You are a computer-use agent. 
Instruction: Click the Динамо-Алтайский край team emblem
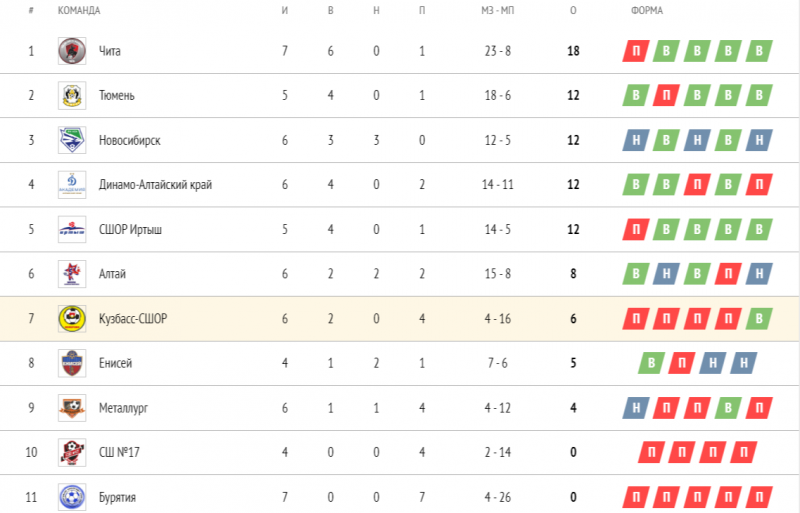(71, 184)
